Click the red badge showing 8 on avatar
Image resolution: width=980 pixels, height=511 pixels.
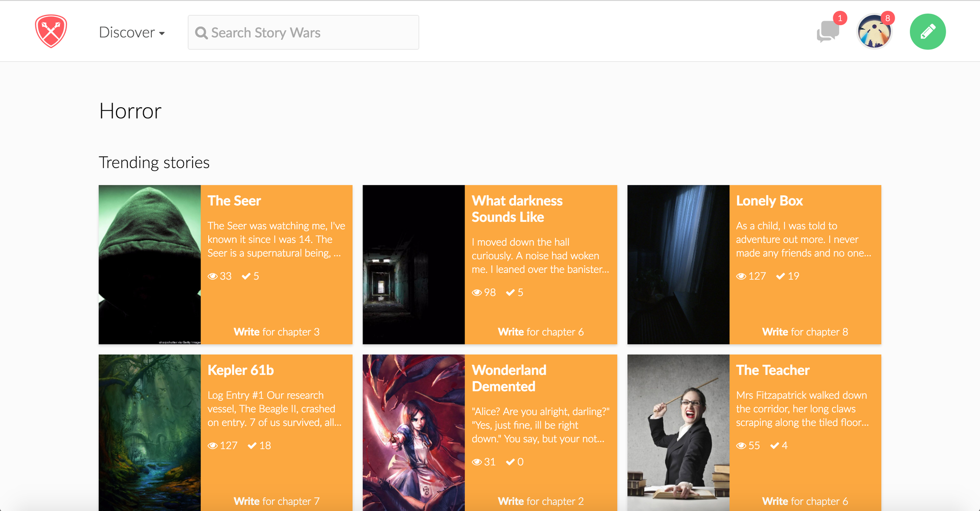pos(887,18)
